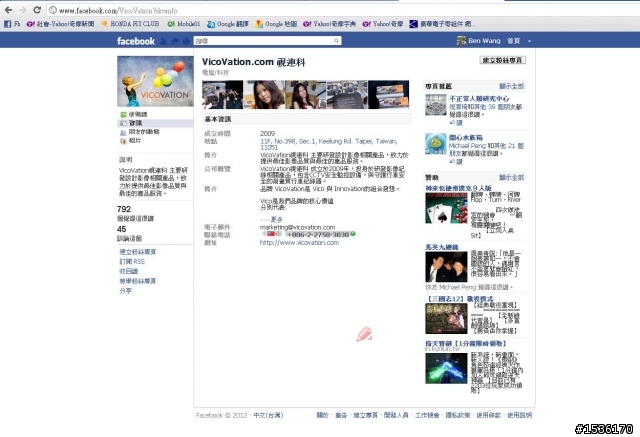Click the browser forward arrow
This screenshot has height=437, width=640.
(22, 10)
